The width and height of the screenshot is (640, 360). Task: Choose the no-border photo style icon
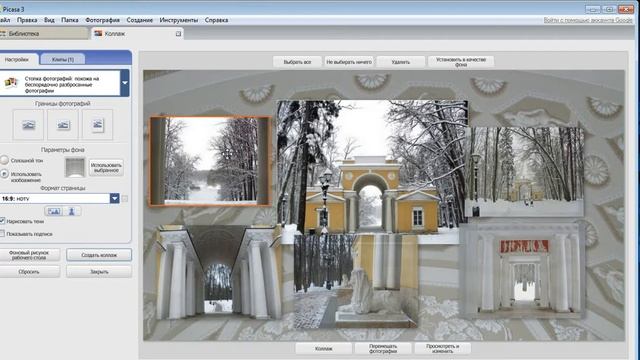[x=28, y=125]
